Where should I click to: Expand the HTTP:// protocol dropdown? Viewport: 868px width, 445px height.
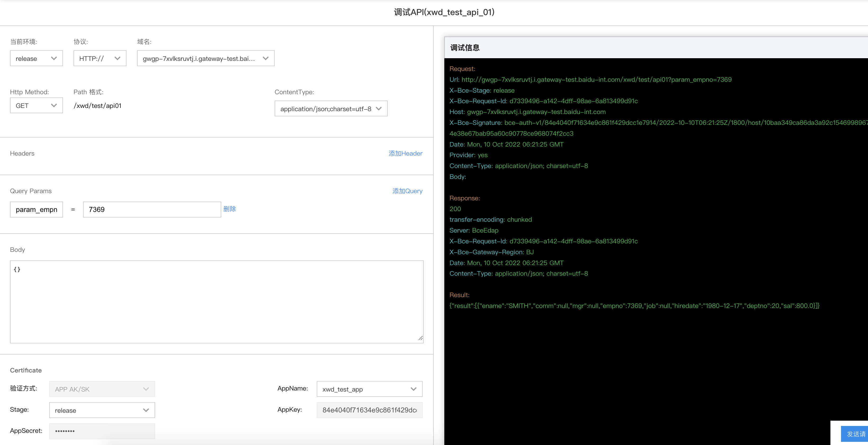click(100, 58)
